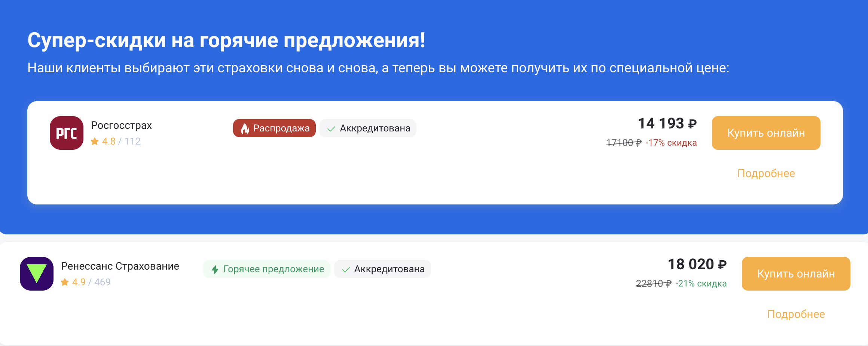Screen dimensions: 868x346
Task: Click the Росгосстрах РГС logo icon
Action: (67, 133)
